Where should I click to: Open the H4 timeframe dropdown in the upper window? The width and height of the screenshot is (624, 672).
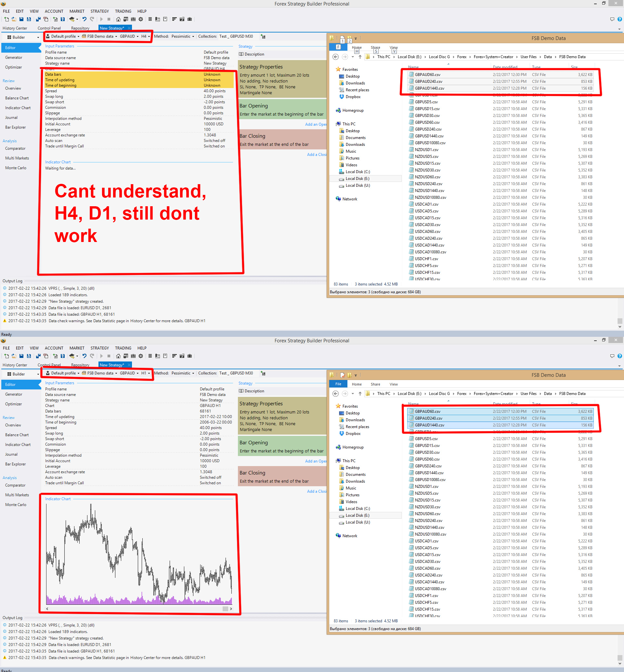point(146,36)
